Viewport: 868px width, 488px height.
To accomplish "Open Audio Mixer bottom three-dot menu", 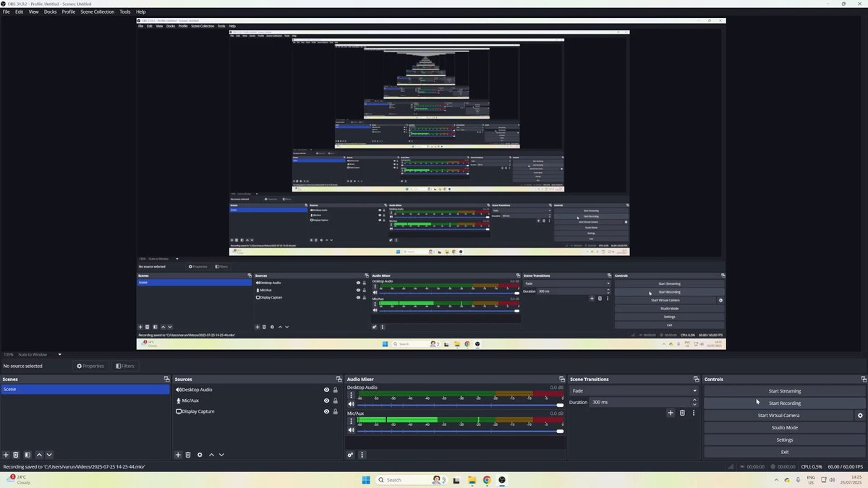I will pyautogui.click(x=362, y=455).
